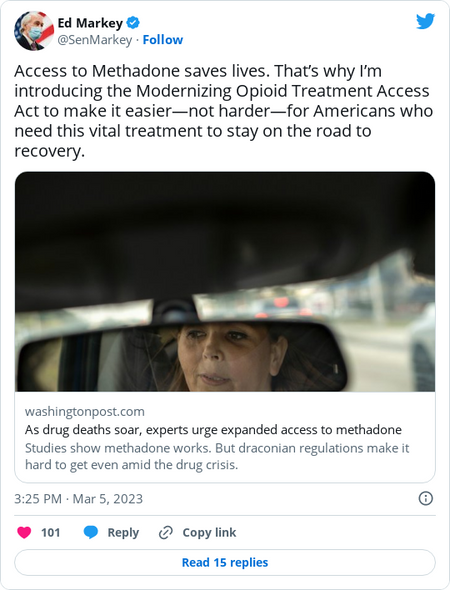
Task: Click the blue verified badge
Action: coord(133,23)
